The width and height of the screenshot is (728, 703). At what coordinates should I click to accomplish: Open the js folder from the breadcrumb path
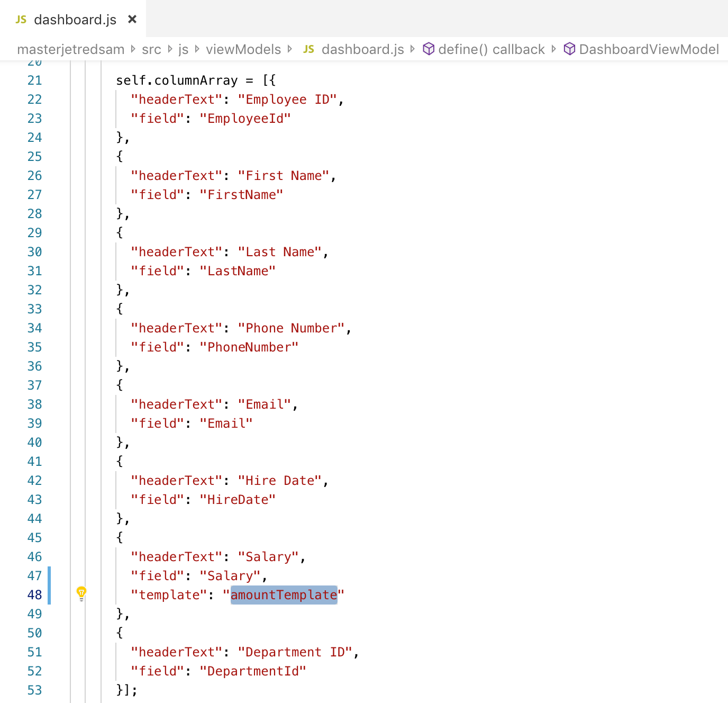point(184,49)
